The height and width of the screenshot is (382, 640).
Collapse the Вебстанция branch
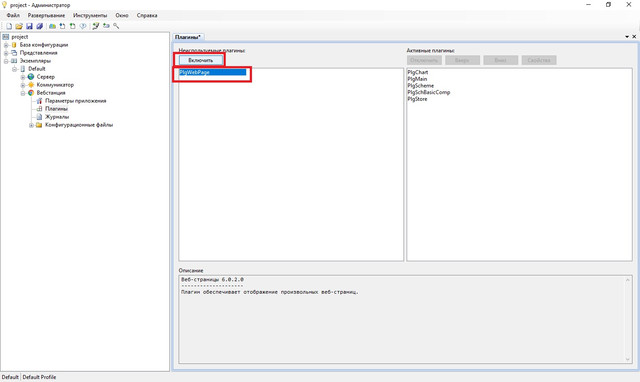coord(23,93)
